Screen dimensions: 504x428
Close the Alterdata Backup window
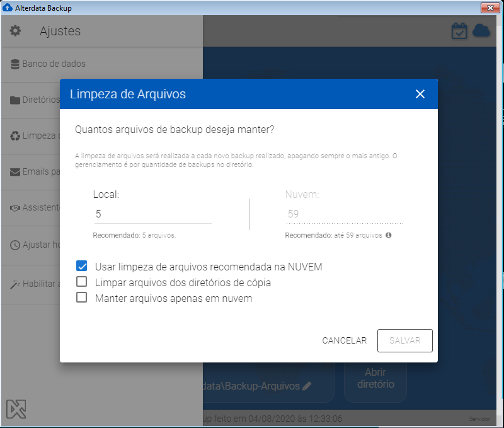pos(490,8)
